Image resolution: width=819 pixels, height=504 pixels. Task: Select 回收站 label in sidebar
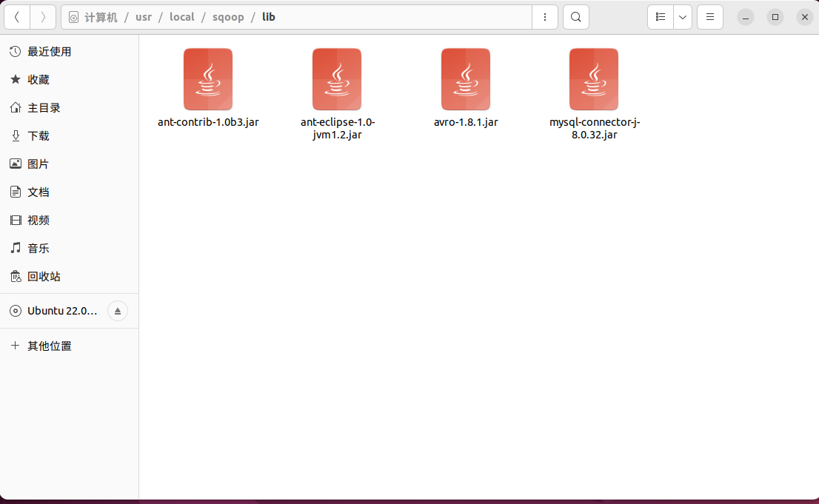[44, 277]
